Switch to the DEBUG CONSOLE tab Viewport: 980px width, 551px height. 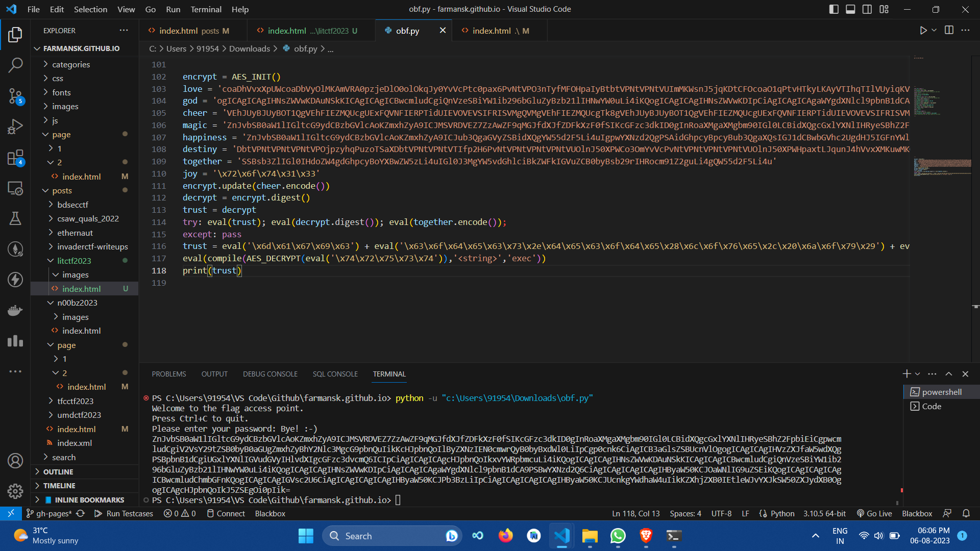click(270, 374)
